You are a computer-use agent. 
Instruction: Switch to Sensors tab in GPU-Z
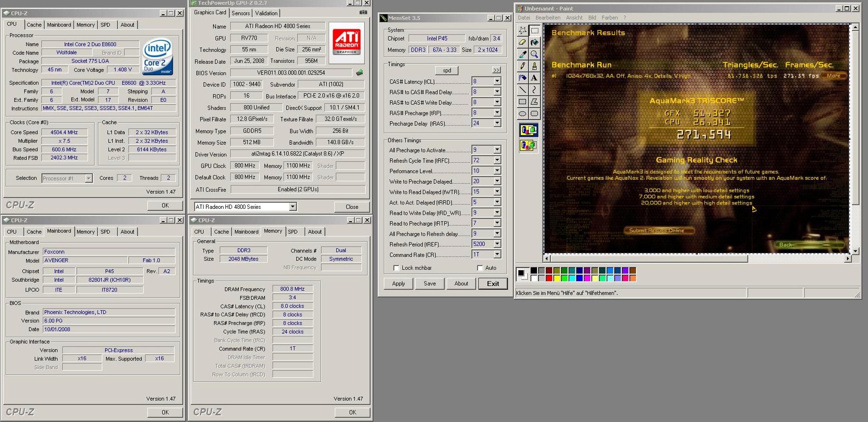(241, 13)
